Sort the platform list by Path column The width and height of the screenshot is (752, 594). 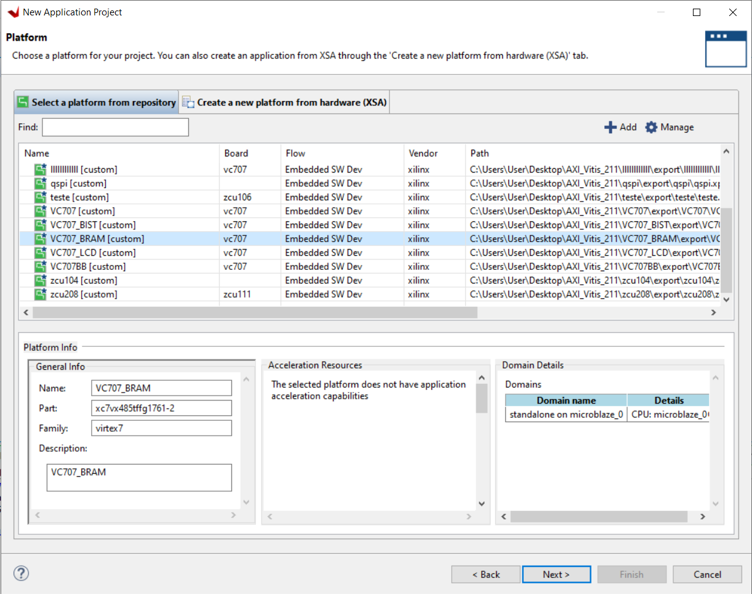point(593,153)
